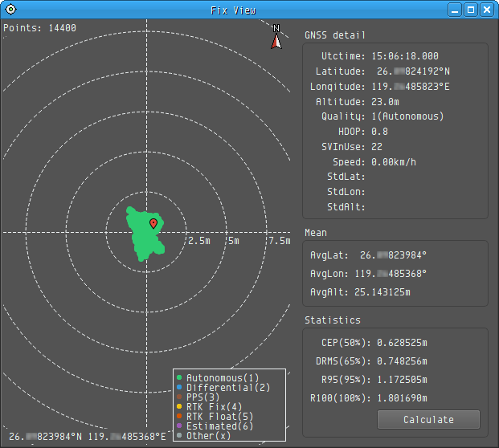Image resolution: width=499 pixels, height=448 pixels.
Task: Click the GNSS detail heading
Action: pyautogui.click(x=335, y=35)
